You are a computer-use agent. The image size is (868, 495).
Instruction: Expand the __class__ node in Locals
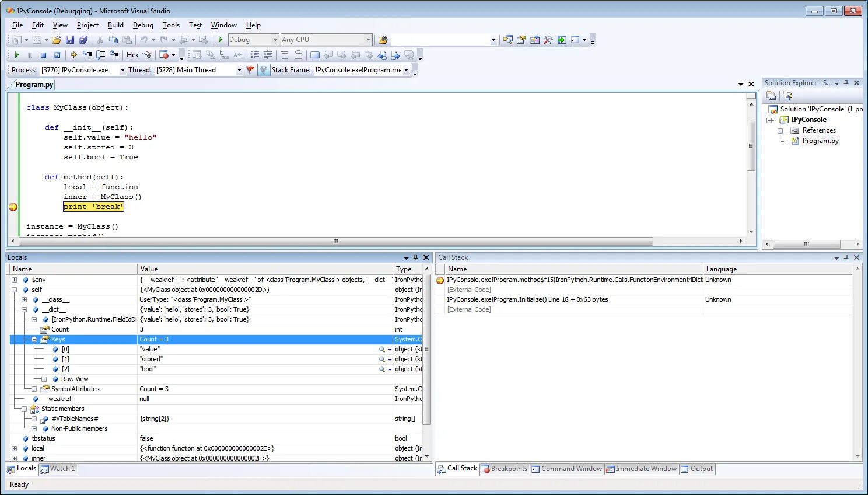pyautogui.click(x=24, y=300)
